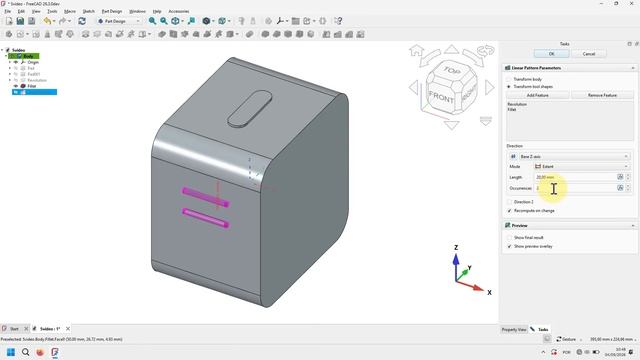This screenshot has height=360, width=640.
Task: Switch to the Property View tab
Action: (514, 329)
